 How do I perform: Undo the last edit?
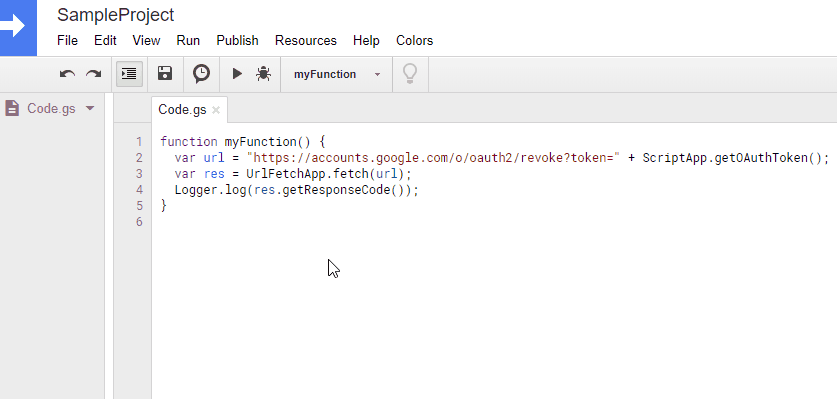click(67, 74)
